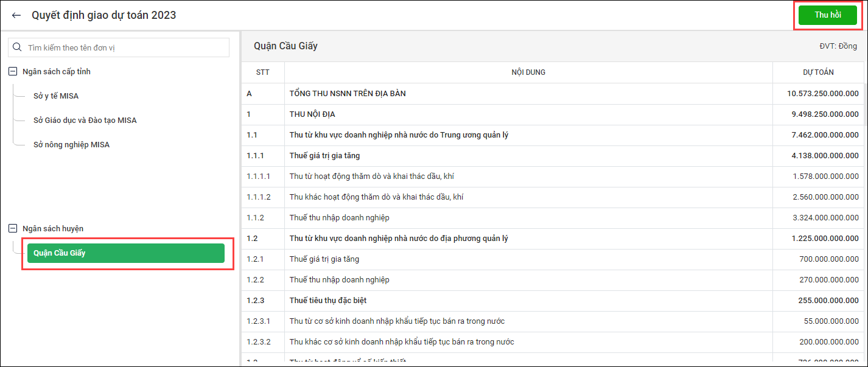Click the NỘI DUNG column header
The image size is (868, 367).
(x=528, y=72)
